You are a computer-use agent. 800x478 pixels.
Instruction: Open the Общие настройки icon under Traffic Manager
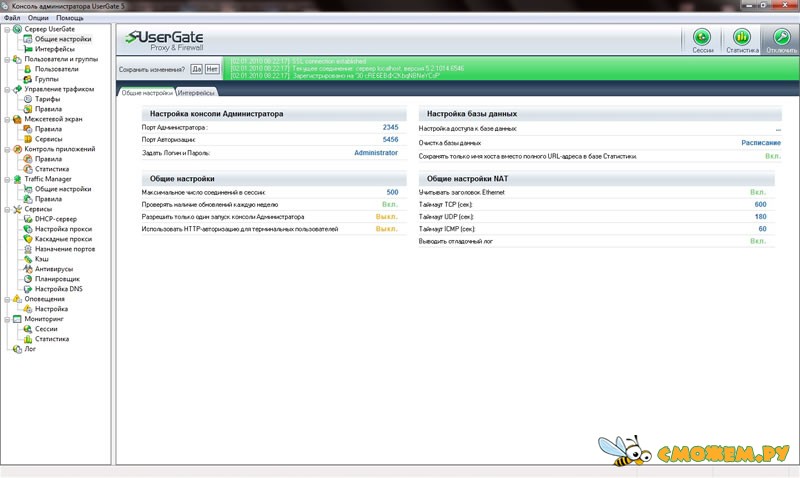[28, 189]
